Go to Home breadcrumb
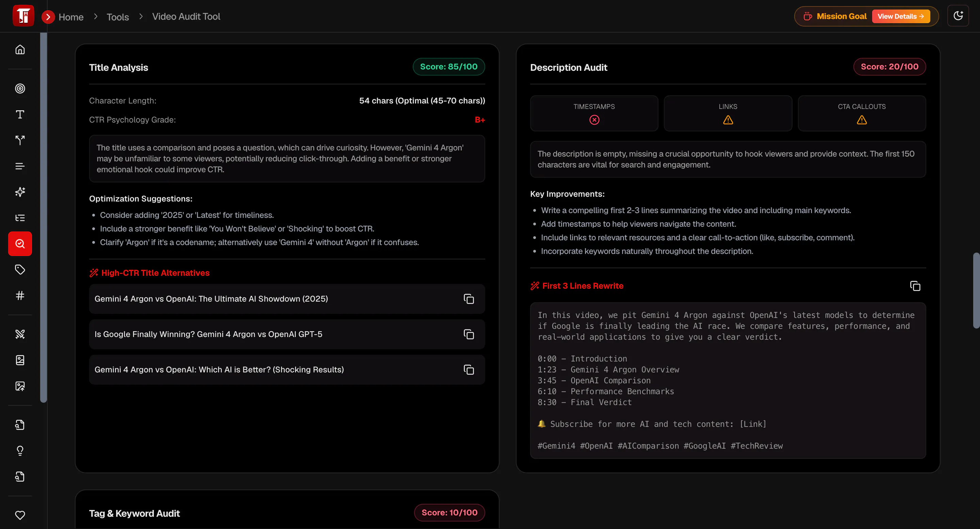Screen dimensions: 980x529 71,17
